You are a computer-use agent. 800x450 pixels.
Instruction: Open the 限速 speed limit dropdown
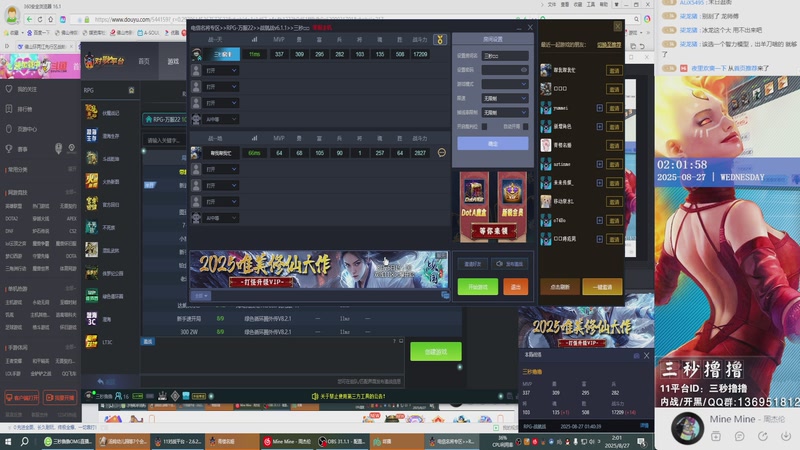505,98
